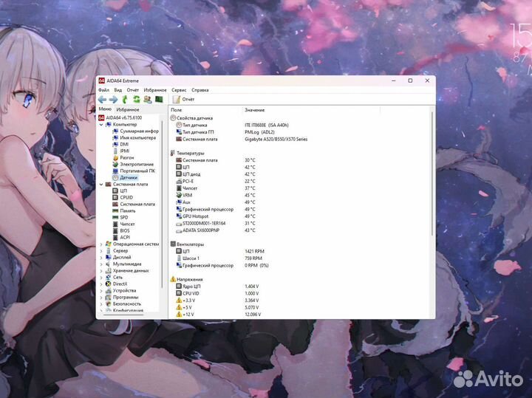The height and width of the screenshot is (398, 532).
Task: Open the Файл menu
Action: coord(103,90)
